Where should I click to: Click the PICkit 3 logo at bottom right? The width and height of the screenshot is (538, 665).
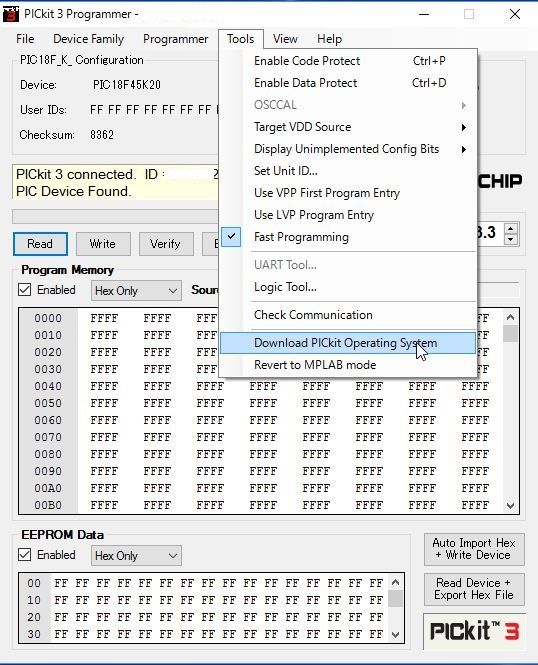[x=474, y=631]
